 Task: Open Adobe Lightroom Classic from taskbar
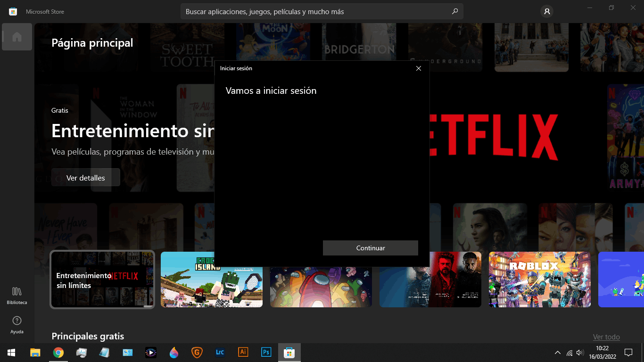[220, 352]
